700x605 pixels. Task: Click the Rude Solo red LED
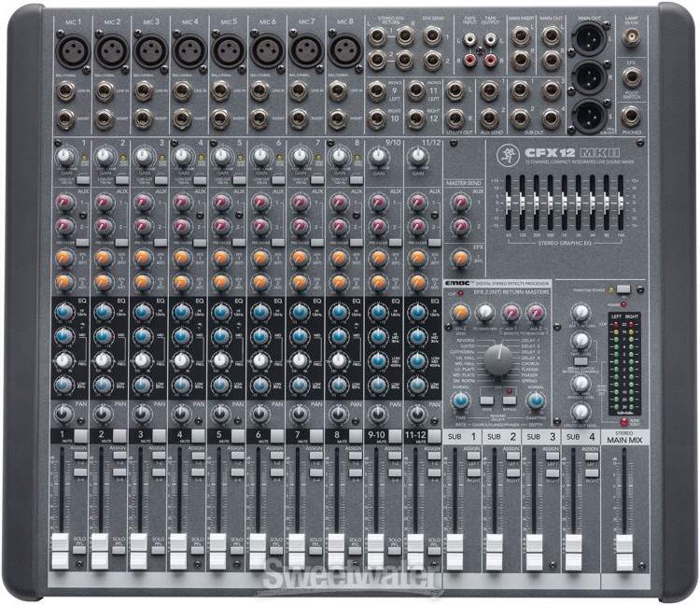pos(623,420)
